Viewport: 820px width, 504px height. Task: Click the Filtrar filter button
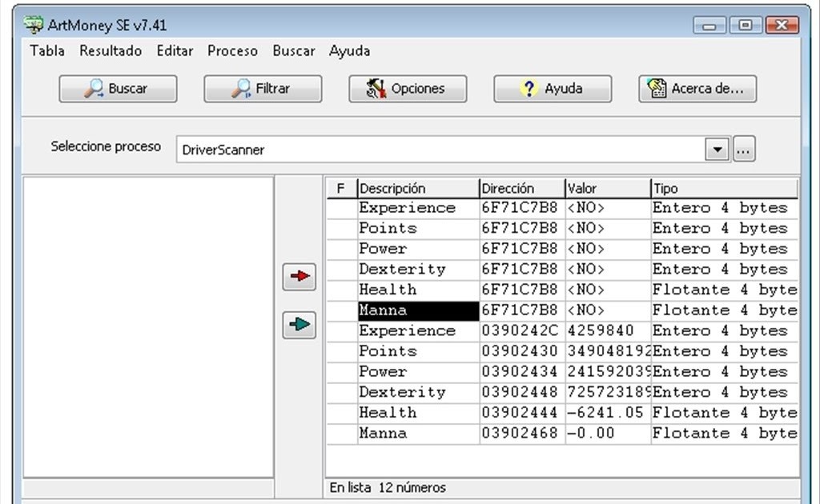click(263, 89)
